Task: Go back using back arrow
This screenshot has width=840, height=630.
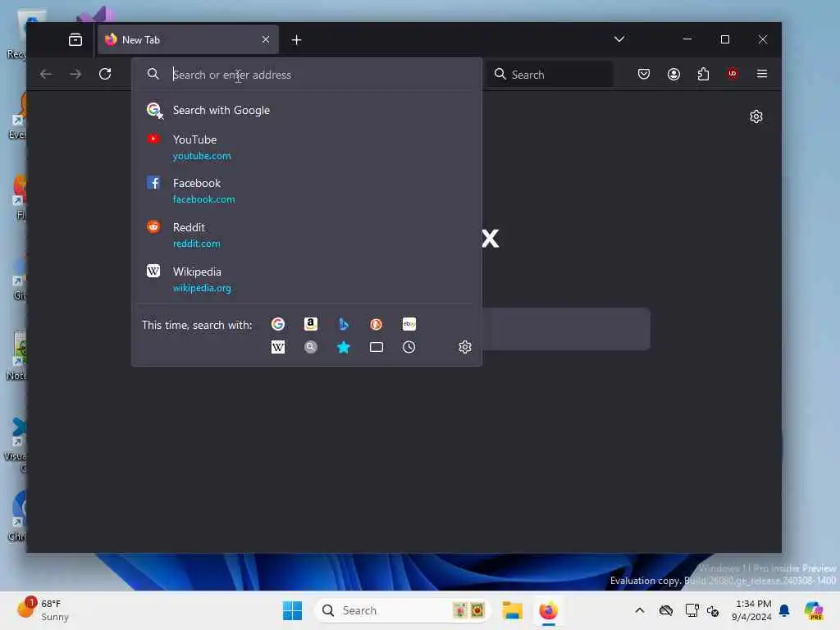Action: (x=46, y=74)
